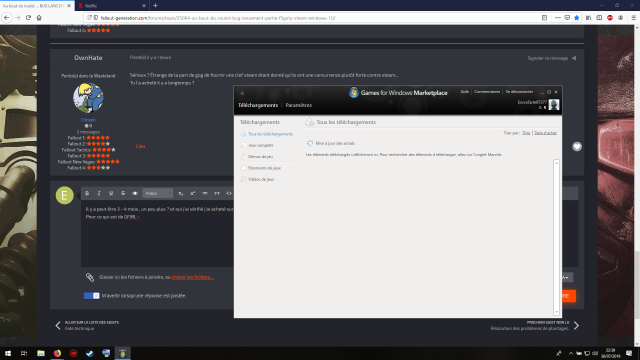Insert link via editor toolbar icon
Screen dimensions: 640x360
coord(205,193)
